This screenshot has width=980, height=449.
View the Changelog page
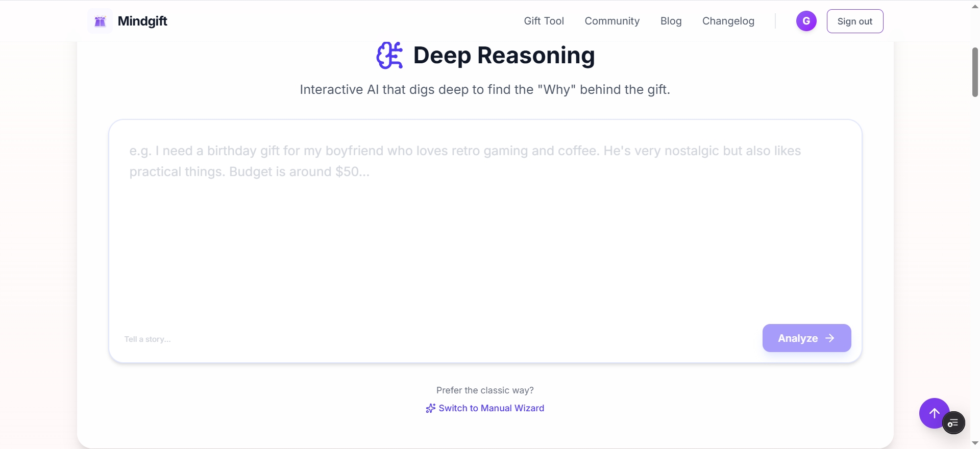[728, 21]
